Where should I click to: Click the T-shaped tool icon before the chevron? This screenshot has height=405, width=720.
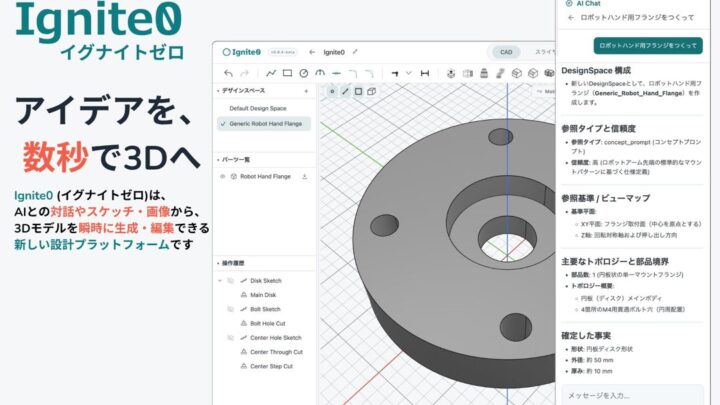click(x=394, y=73)
